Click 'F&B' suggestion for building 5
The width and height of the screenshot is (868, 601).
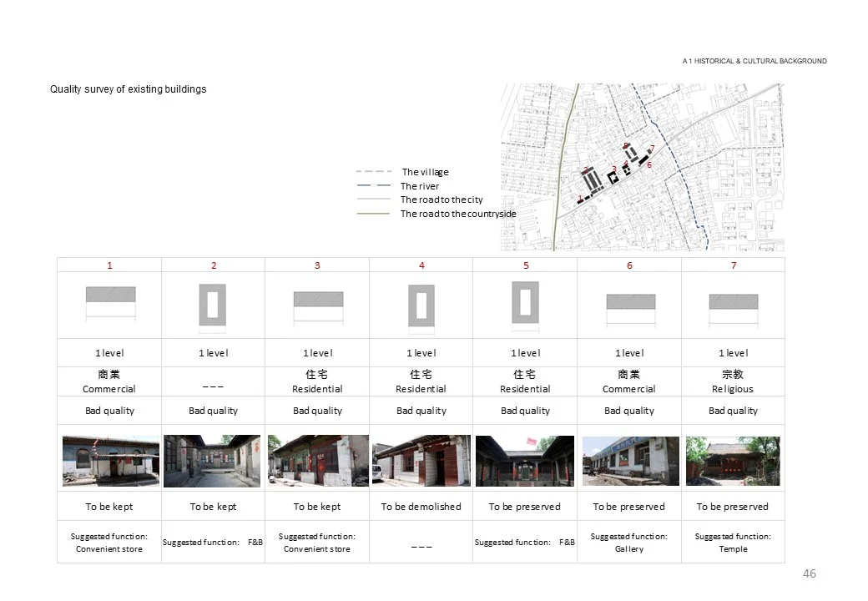coord(567,543)
